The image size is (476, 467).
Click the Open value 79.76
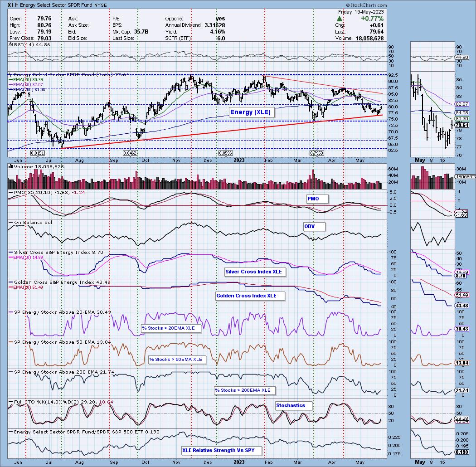pos(44,19)
